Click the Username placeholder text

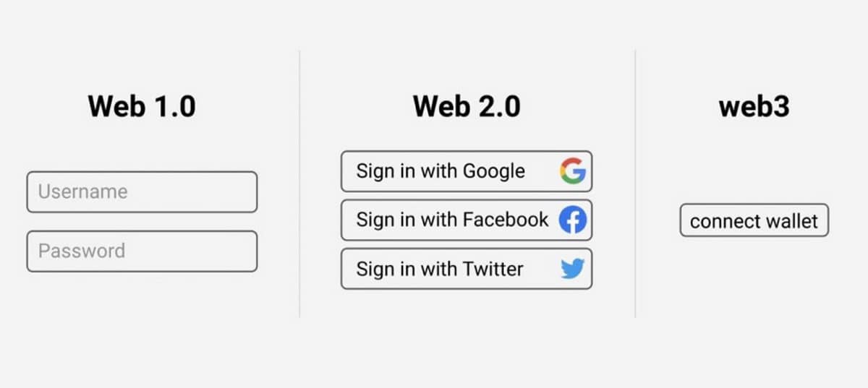pyautogui.click(x=82, y=191)
